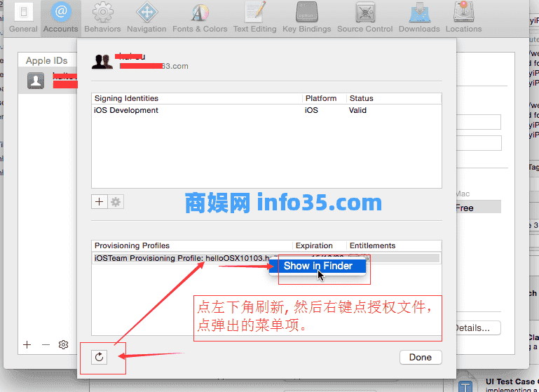Select the Accounts preferences tab
Viewport: 539px width, 392px height.
click(x=61, y=18)
